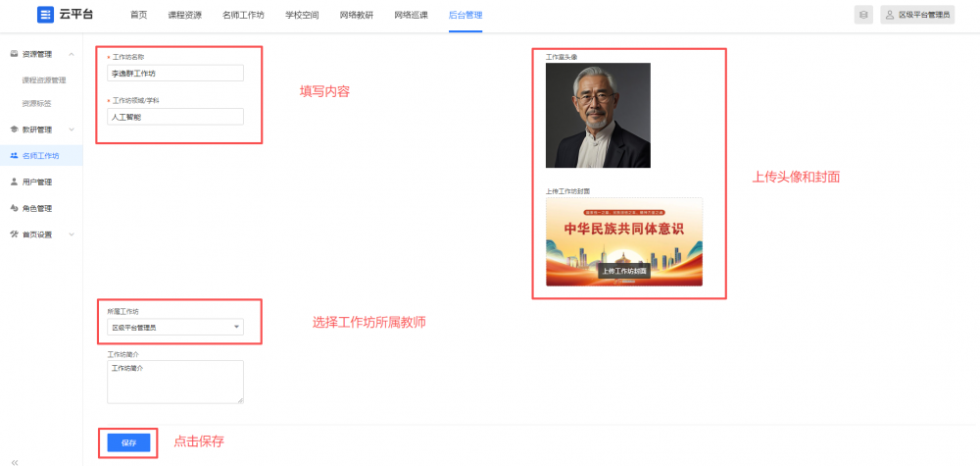The height and width of the screenshot is (466, 980).
Task: Open the 网络教研 top navigation tab
Action: [358, 15]
